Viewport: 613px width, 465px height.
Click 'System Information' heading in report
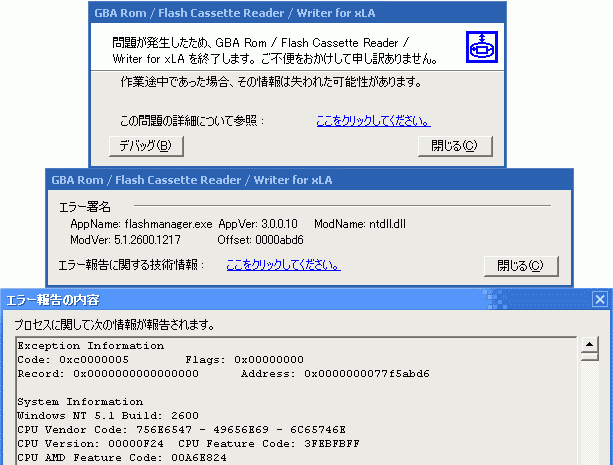pos(80,402)
